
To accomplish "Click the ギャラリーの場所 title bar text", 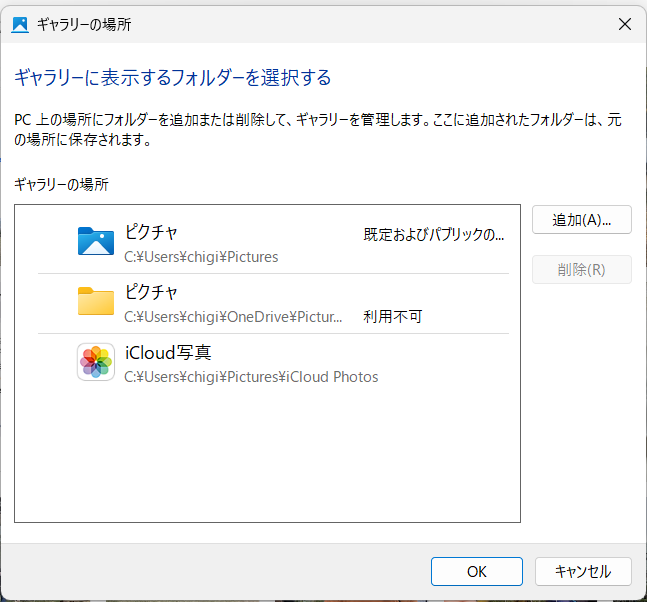I will pos(84,24).
